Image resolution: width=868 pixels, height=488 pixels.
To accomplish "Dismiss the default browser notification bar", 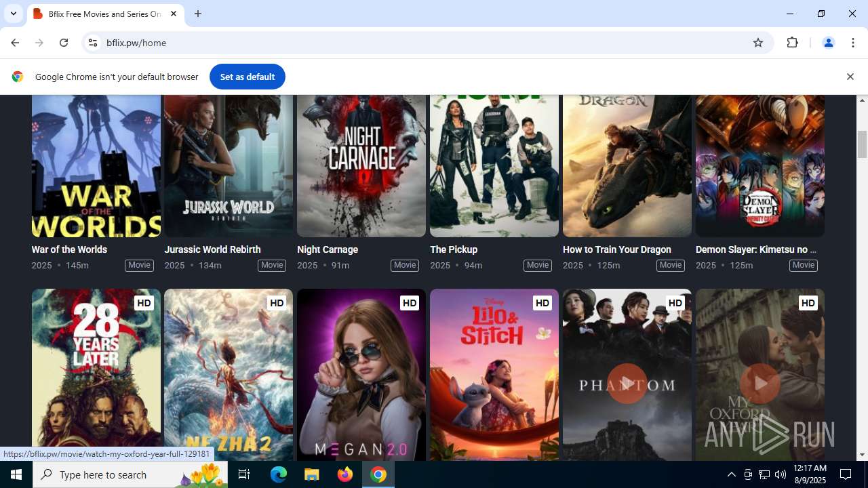I will point(850,77).
